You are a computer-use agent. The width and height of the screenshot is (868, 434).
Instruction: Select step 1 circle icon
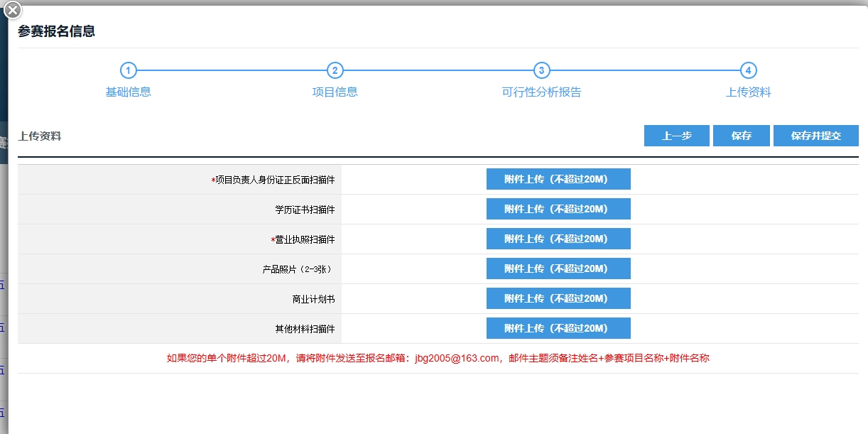coord(128,70)
